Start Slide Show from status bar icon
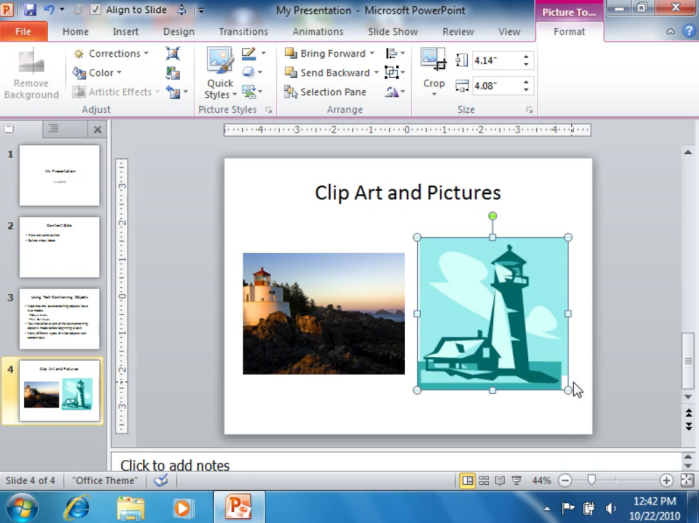Viewport: 699px width, 523px height. pos(516,480)
